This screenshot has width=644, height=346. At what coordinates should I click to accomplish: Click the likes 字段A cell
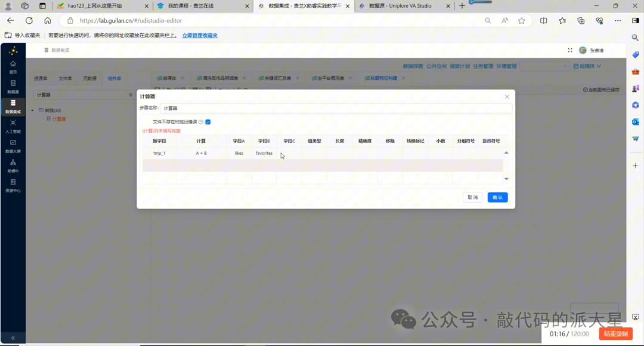click(x=239, y=153)
